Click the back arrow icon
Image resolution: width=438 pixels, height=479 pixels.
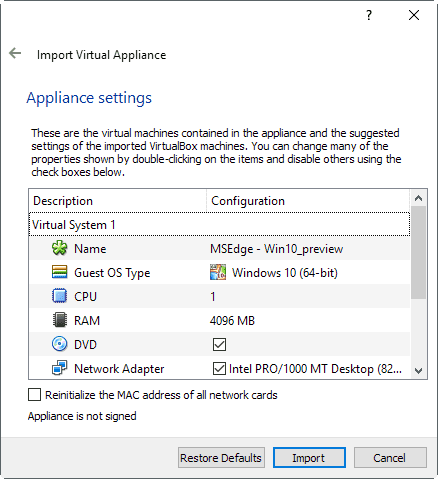tap(15, 53)
